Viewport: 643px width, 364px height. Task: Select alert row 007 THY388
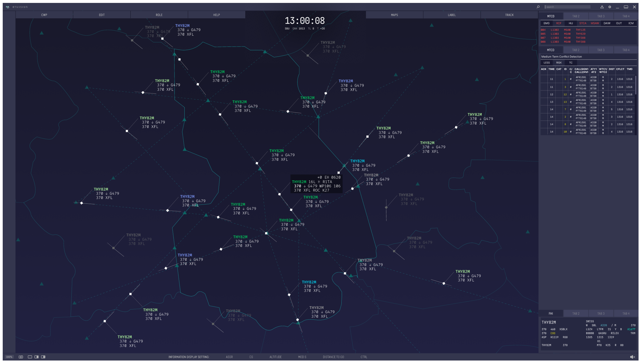coord(563,38)
